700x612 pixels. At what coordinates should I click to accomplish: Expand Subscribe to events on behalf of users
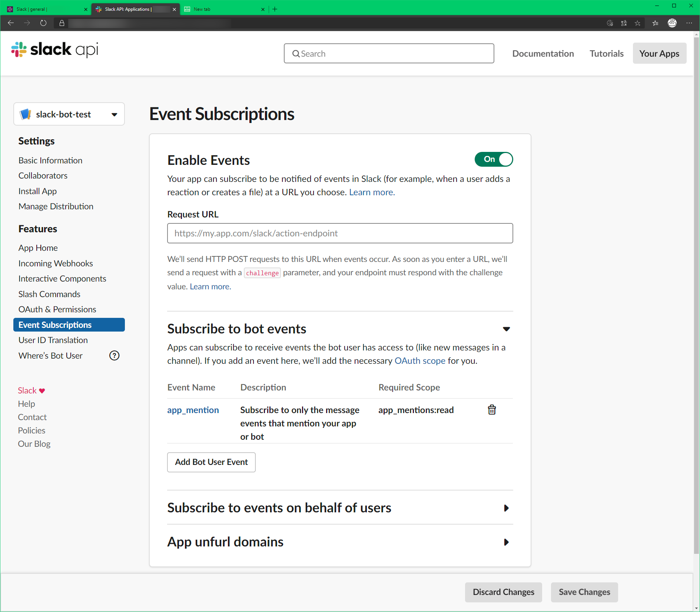pos(506,508)
